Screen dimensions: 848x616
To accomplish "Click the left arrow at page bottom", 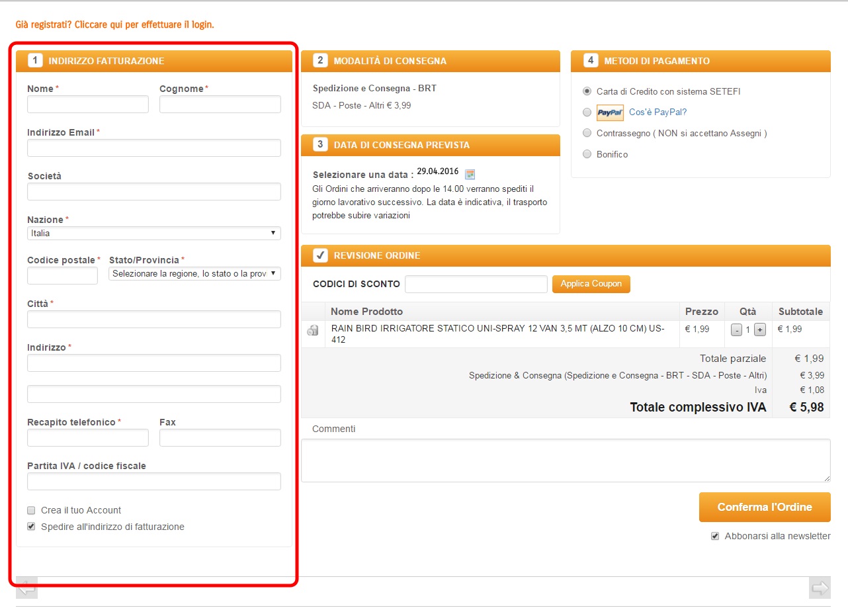I will coord(26,588).
